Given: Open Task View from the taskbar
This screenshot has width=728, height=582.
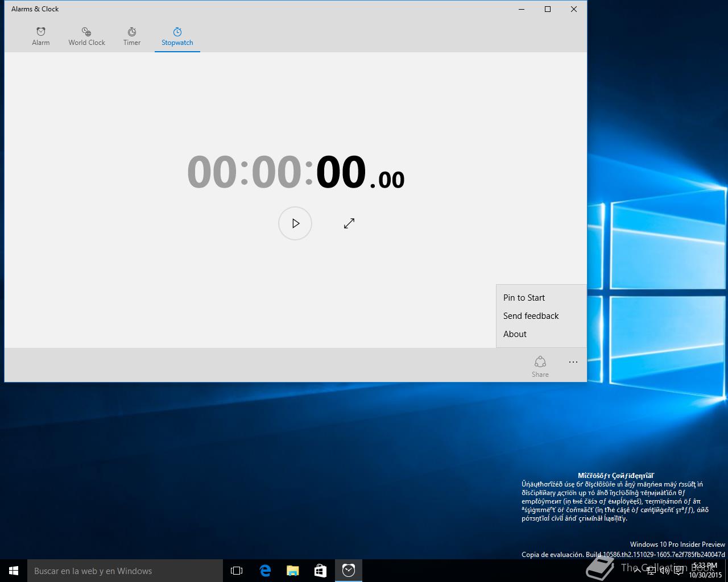Looking at the screenshot, I should click(237, 571).
